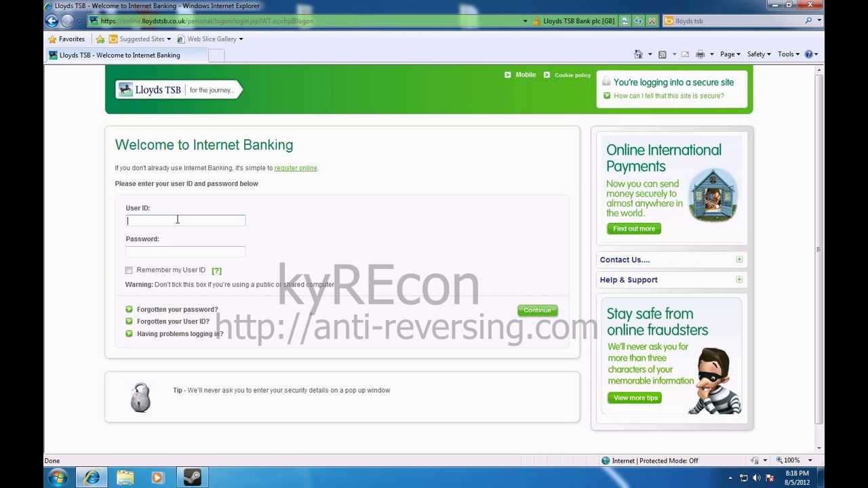Click the Home icon in command bar

coord(638,54)
